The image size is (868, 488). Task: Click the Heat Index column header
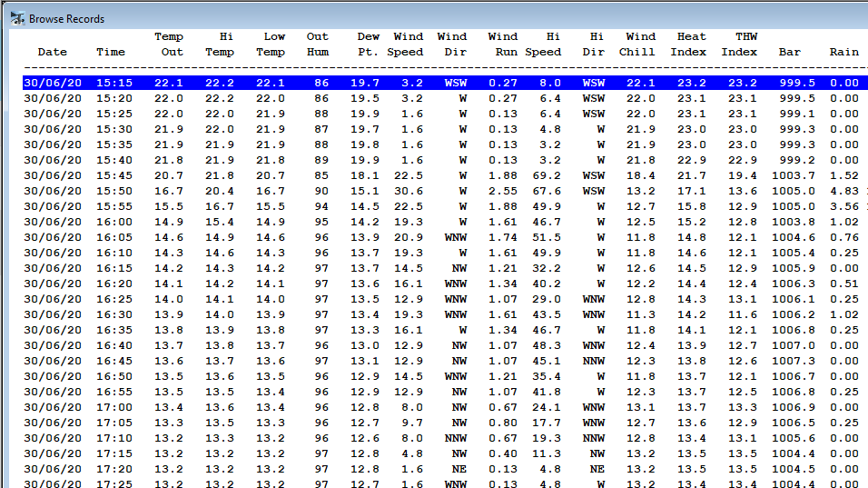688,45
